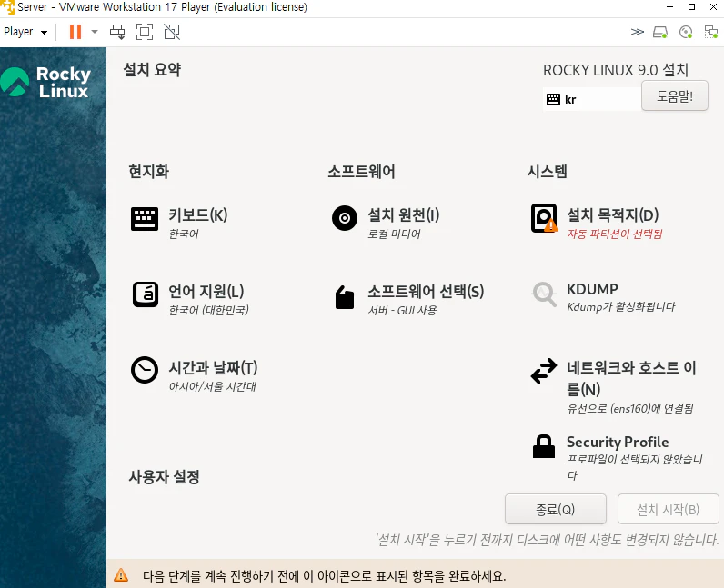This screenshot has width=724, height=588.
Task: Click the 현지화 section heading
Action: [x=148, y=172]
